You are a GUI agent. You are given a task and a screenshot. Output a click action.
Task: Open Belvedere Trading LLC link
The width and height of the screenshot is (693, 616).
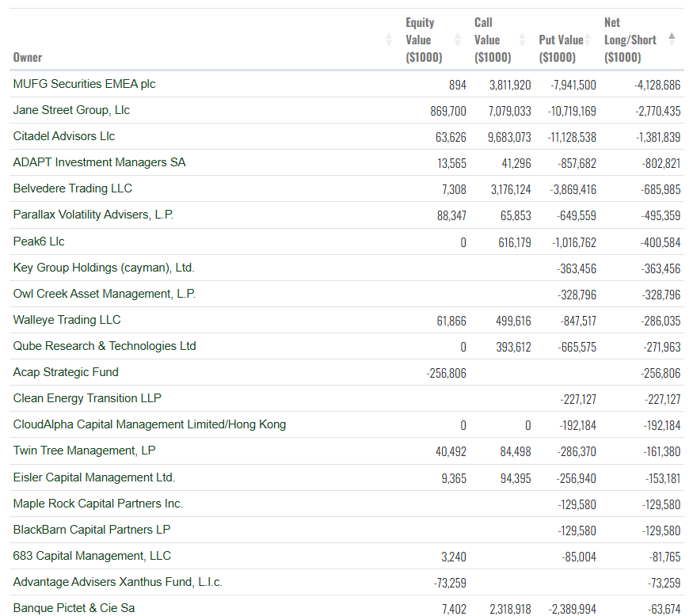73,188
